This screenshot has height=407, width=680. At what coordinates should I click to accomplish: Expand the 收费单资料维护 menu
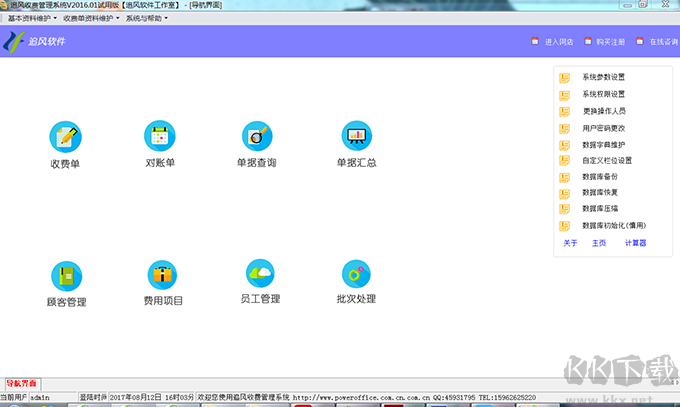tap(91, 18)
